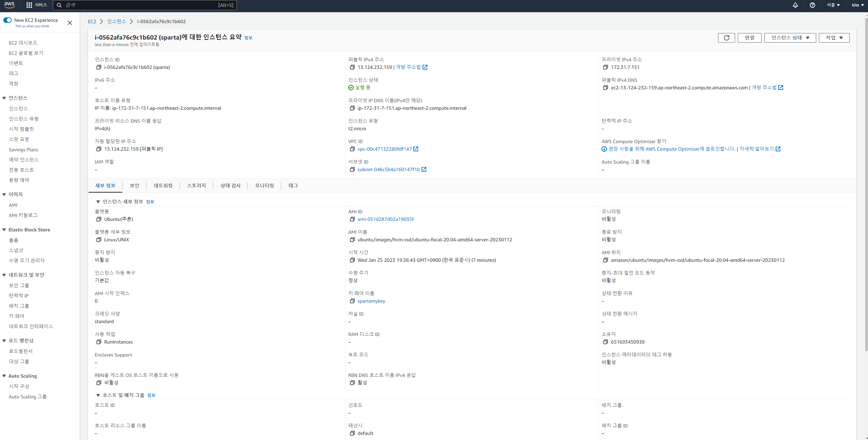Open VPC link external icon

pyautogui.click(x=416, y=149)
